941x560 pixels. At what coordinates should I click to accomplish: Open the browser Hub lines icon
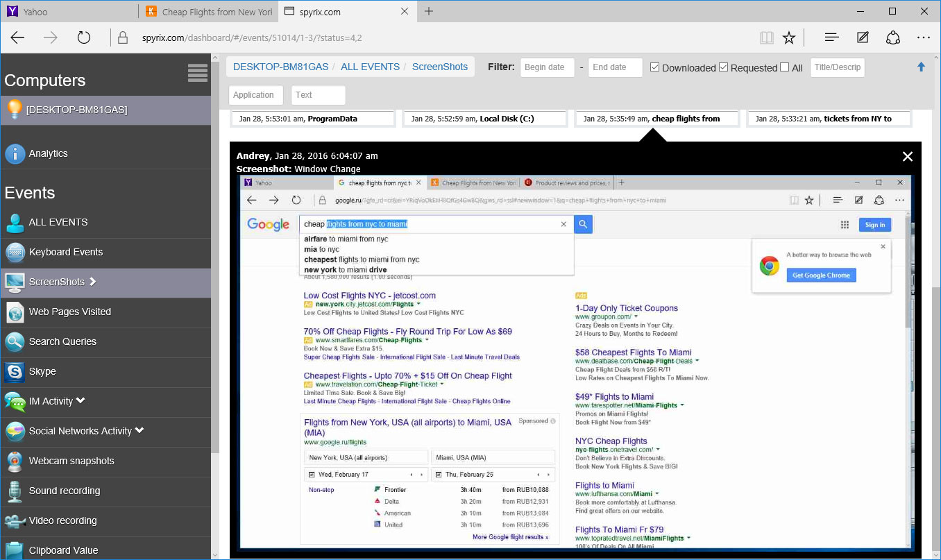tap(832, 37)
